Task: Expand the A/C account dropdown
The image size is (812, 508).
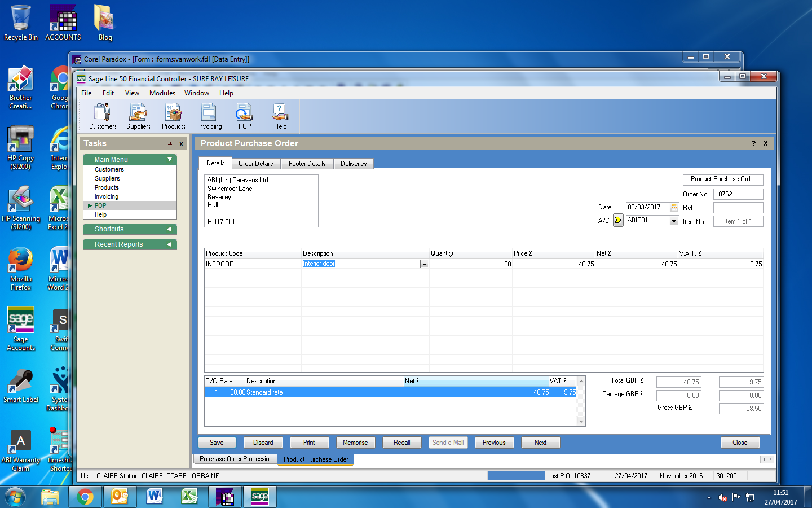Action: coord(674,221)
